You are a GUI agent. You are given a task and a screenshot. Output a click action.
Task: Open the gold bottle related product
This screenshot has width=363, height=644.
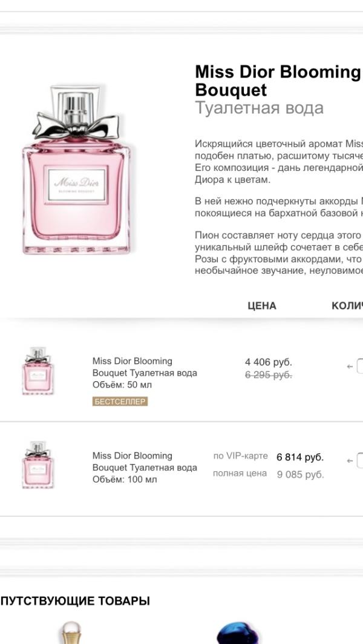pos(71,633)
